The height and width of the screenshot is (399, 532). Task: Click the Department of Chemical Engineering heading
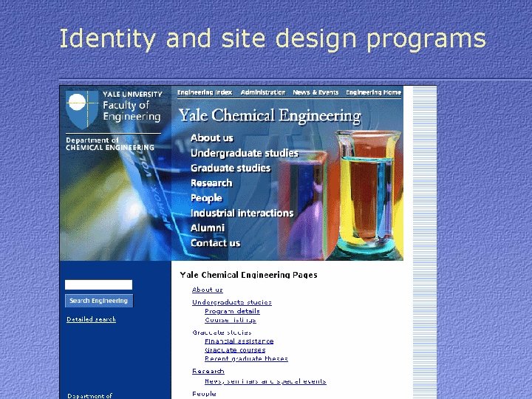110,144
